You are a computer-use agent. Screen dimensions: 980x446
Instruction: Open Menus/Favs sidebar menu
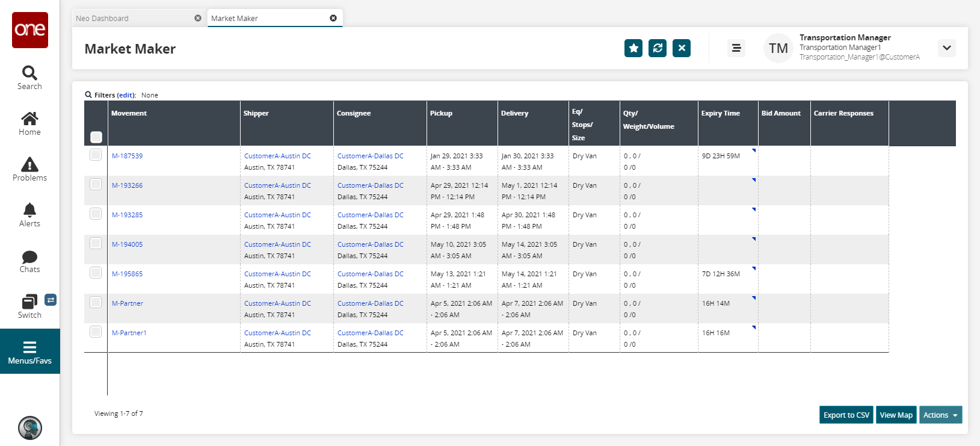pos(29,352)
